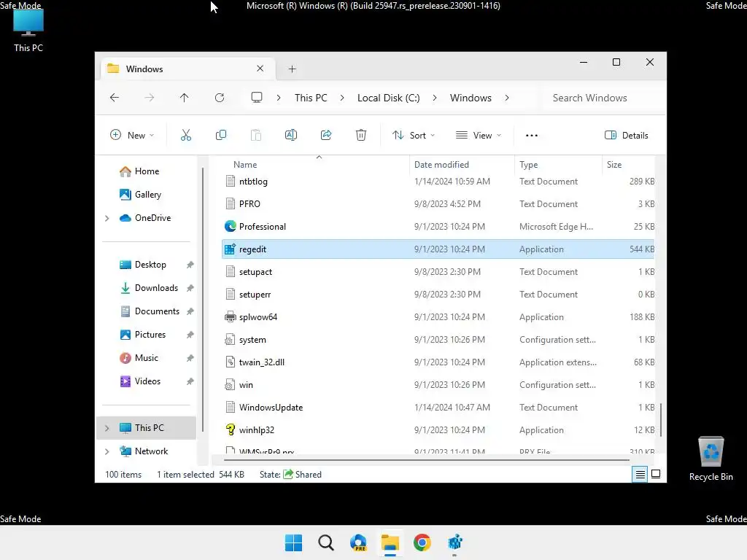Select the WindowsUpdate text document

pos(438,408)
